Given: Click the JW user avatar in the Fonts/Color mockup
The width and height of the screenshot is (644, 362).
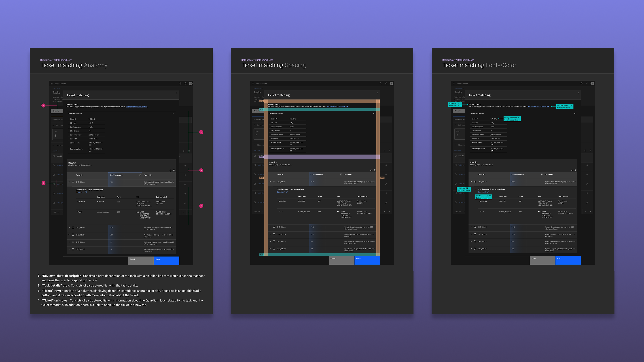Looking at the screenshot, I should tap(592, 83).
